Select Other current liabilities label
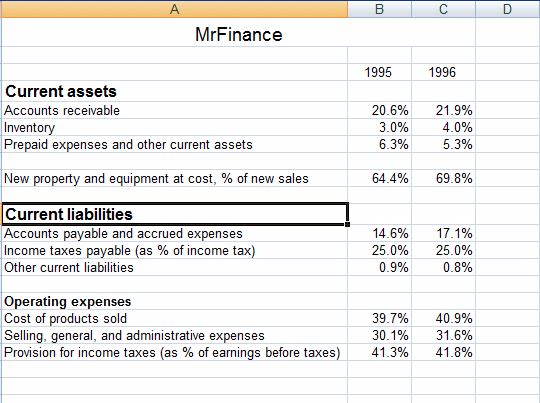The height and width of the screenshot is (403, 540). point(175,267)
